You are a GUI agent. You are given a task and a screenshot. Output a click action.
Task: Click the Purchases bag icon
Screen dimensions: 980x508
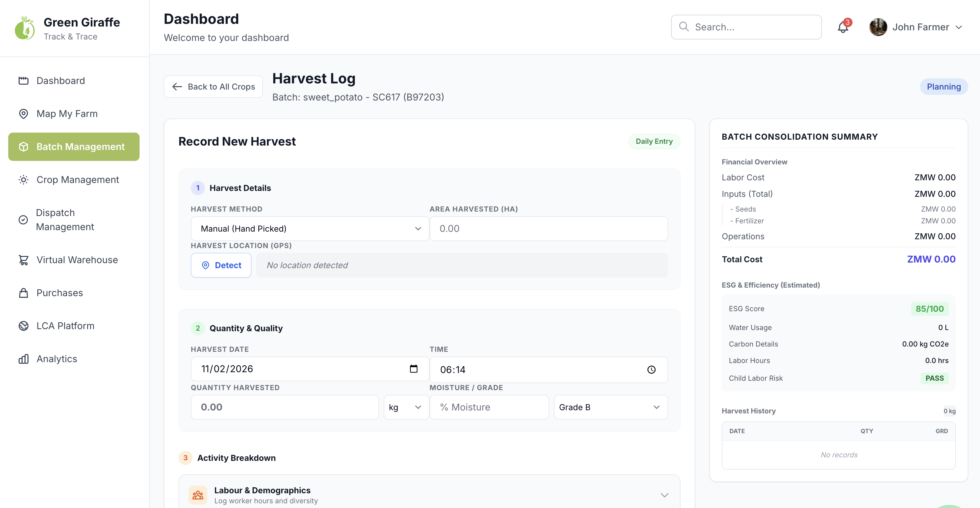click(24, 293)
